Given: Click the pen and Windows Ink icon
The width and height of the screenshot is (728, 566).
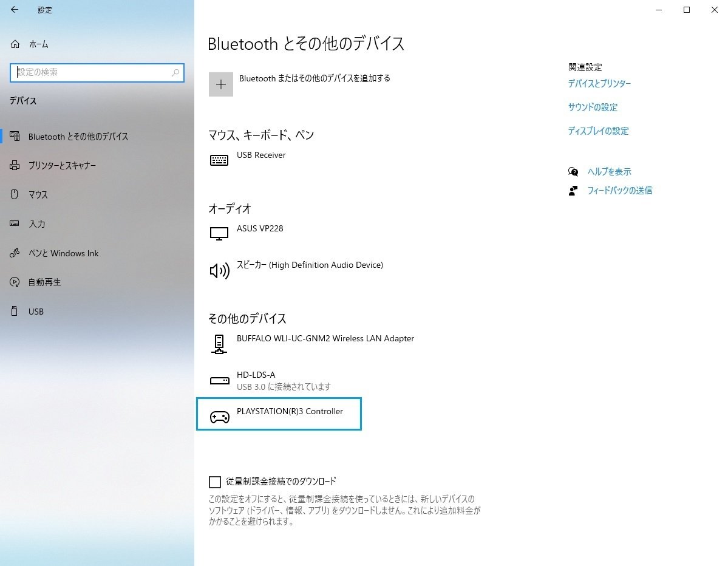Looking at the screenshot, I should 15,253.
